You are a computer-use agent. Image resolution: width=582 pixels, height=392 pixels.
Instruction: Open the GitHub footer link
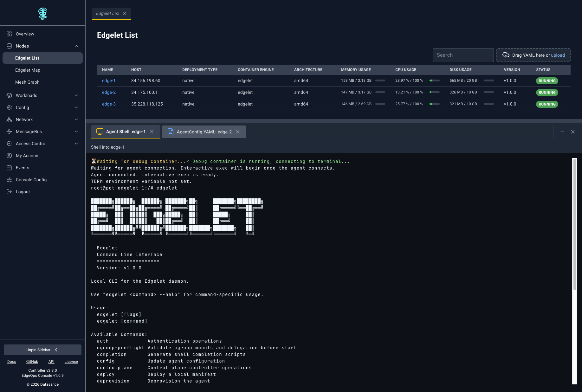tap(32, 362)
